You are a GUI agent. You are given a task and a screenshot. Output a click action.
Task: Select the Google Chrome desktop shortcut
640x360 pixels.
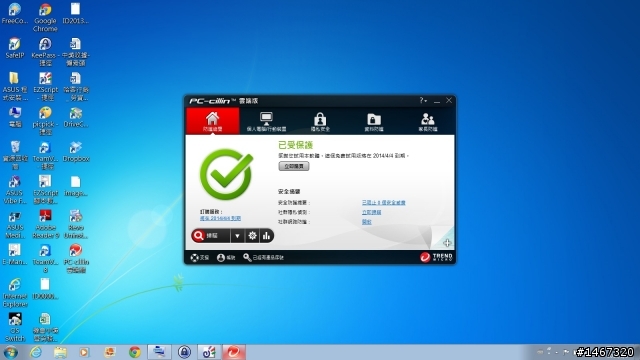point(45,18)
